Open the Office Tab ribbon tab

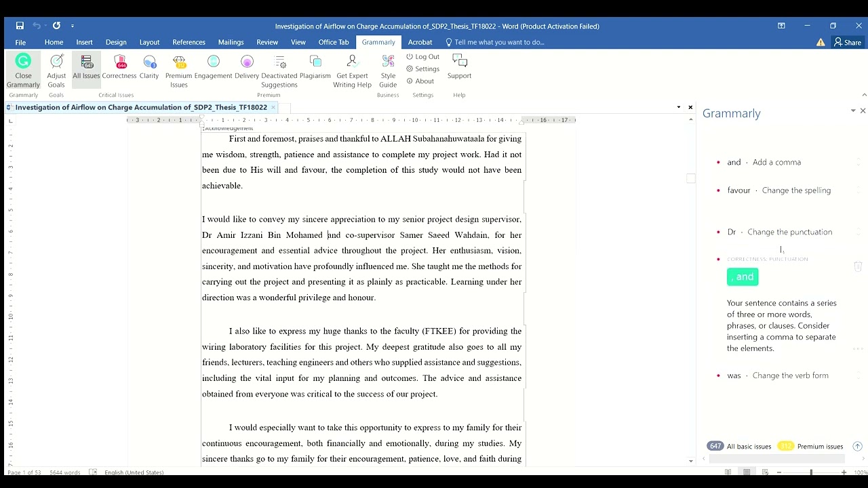334,42
